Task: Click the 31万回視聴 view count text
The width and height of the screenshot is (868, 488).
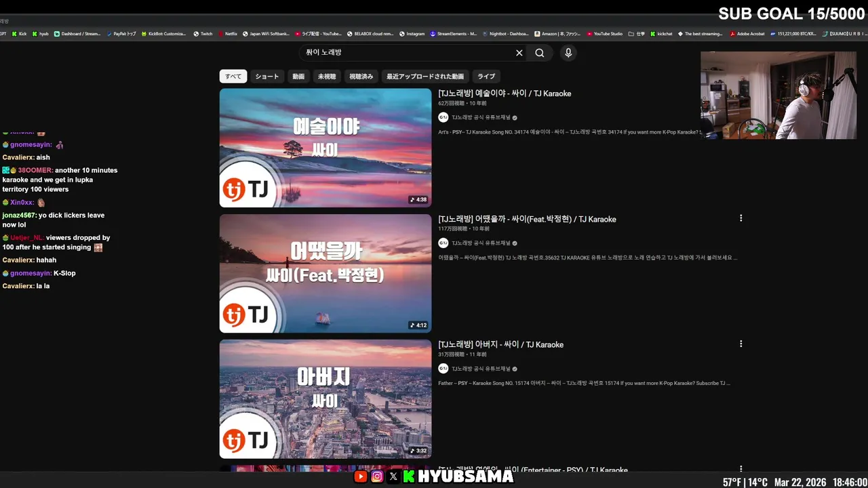Action: click(x=451, y=354)
